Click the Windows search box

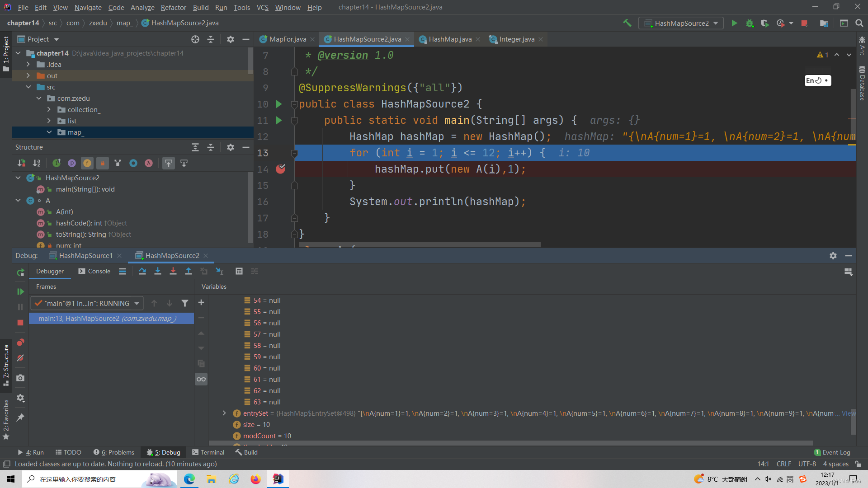(99, 479)
